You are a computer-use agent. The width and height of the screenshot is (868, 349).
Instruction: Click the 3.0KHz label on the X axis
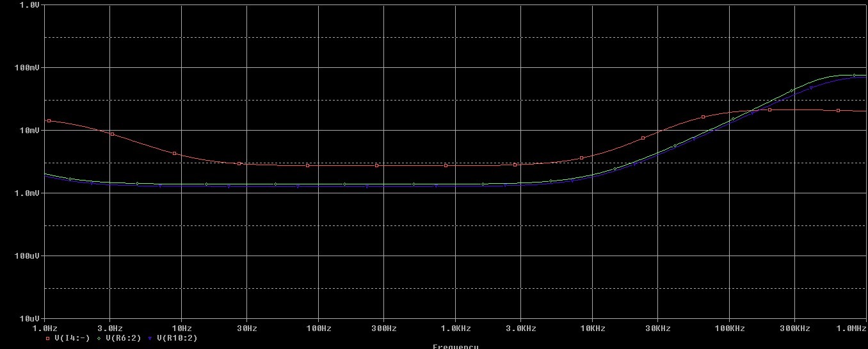(520, 329)
